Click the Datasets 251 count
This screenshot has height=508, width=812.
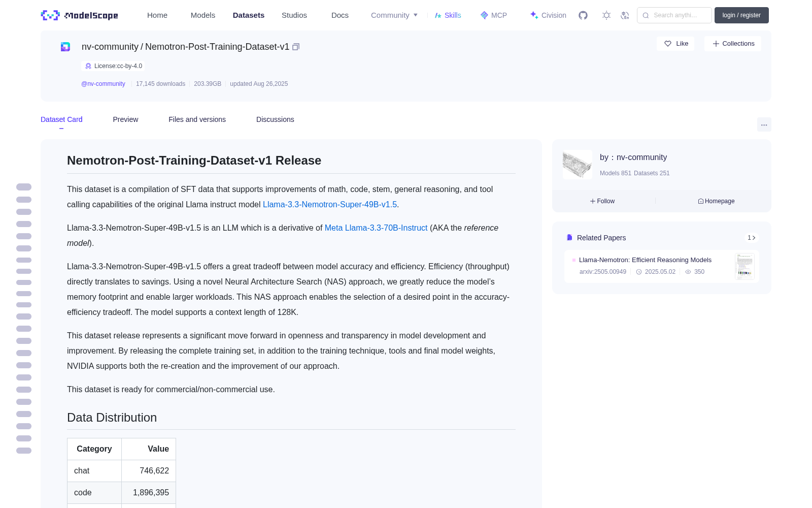[x=652, y=173]
